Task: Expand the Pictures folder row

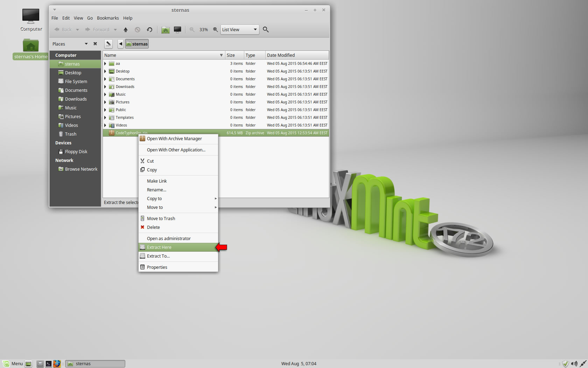Action: 105,102
